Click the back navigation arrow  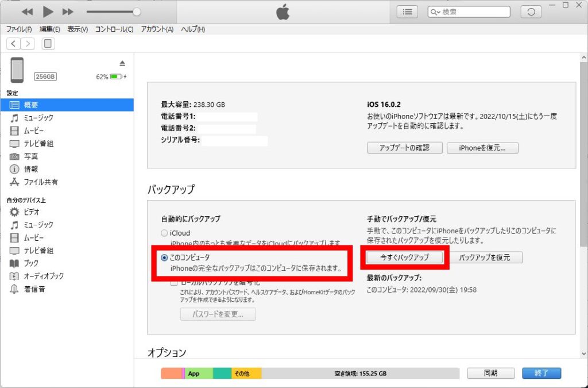click(x=14, y=44)
